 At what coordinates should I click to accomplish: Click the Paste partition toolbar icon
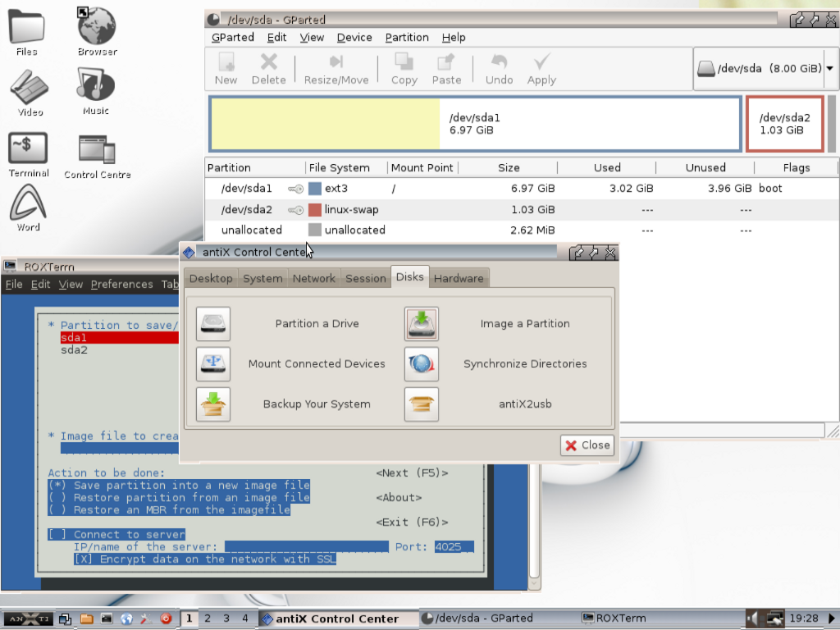446,69
